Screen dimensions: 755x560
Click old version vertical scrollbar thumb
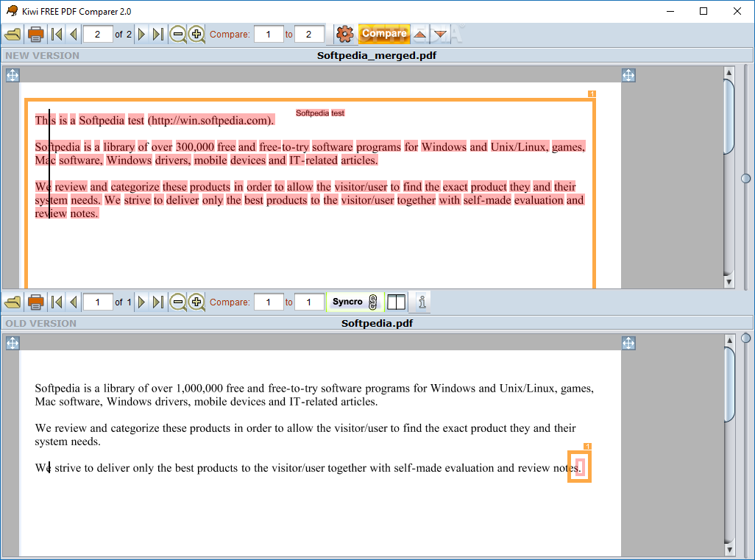tap(729, 385)
